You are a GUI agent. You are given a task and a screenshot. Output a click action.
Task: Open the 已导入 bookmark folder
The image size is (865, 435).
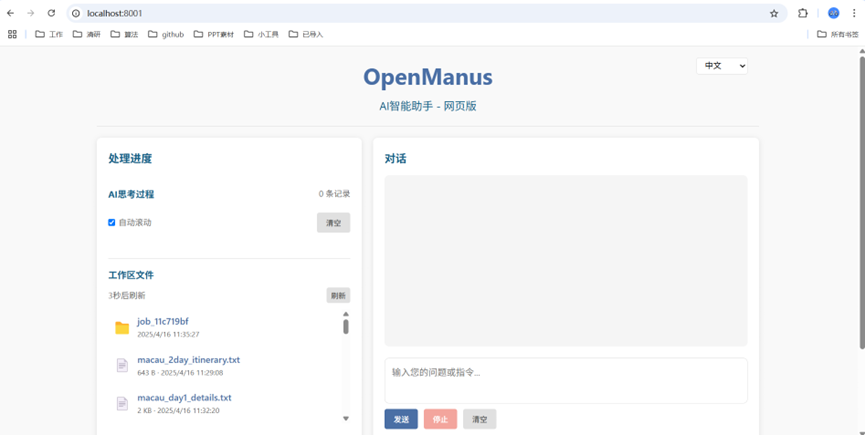tap(306, 34)
